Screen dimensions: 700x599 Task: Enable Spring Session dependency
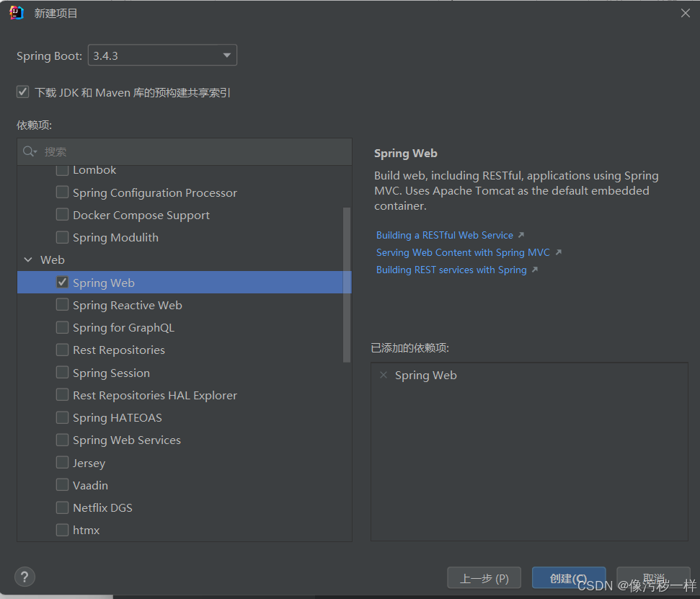(62, 372)
